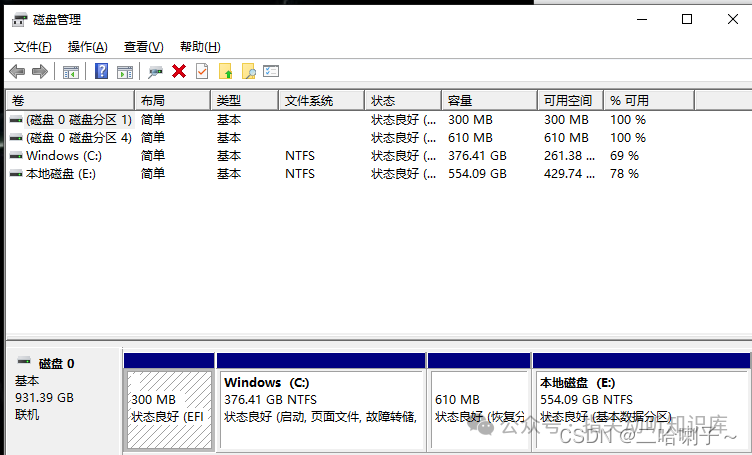Sort by the 类型 column header

(245, 101)
